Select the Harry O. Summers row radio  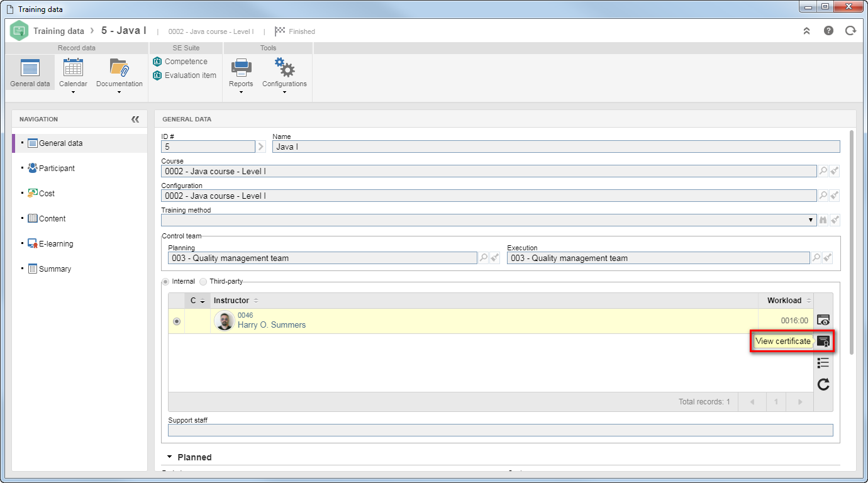177,321
